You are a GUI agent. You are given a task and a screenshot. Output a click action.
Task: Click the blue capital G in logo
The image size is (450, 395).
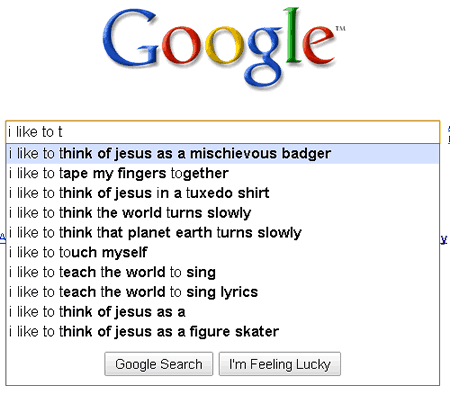(130, 40)
